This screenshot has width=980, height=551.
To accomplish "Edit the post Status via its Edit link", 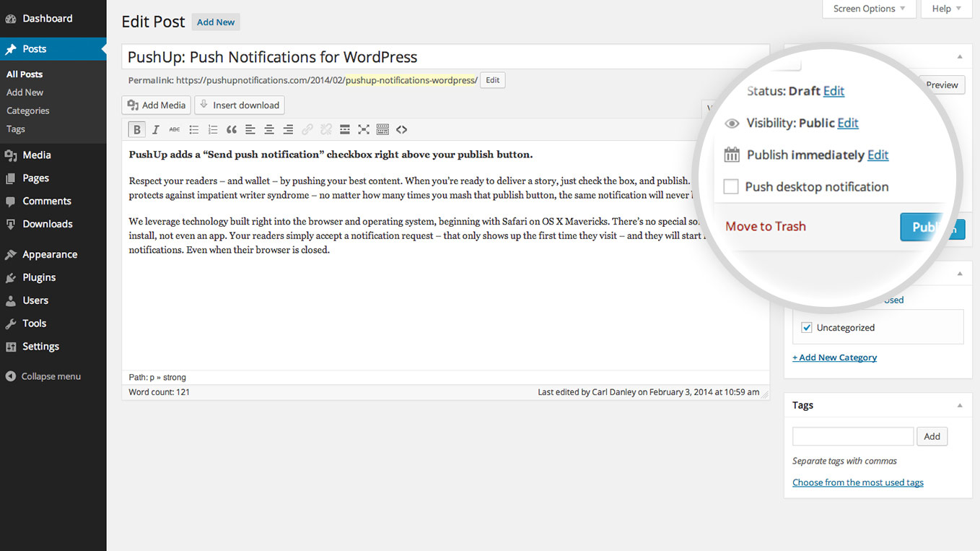I will 834,91.
